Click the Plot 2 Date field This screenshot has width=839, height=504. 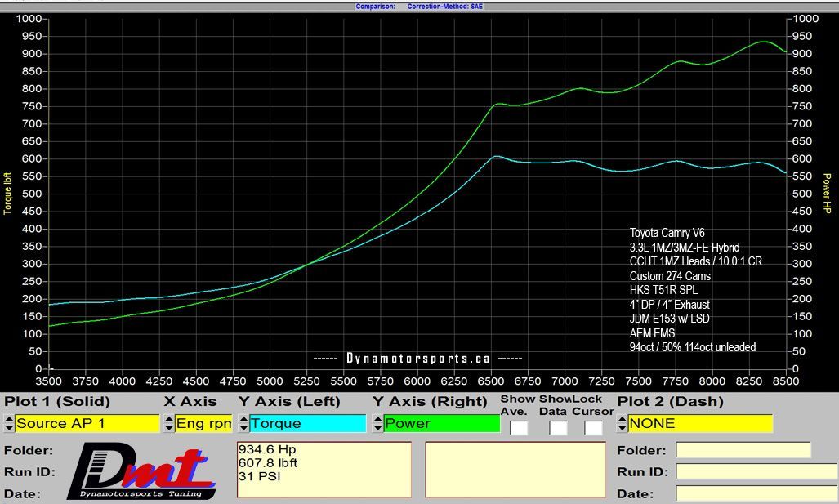click(x=753, y=493)
